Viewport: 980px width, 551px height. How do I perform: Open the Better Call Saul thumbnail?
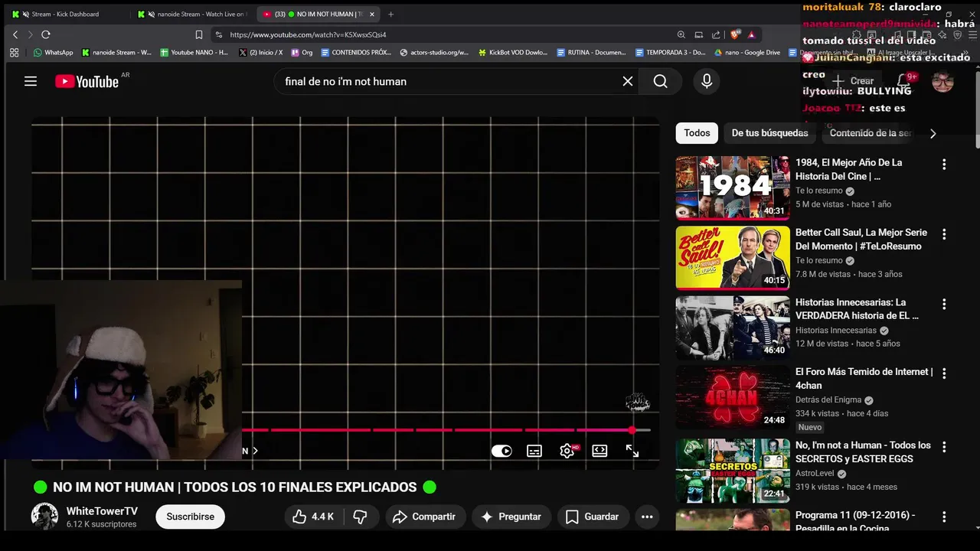(733, 258)
